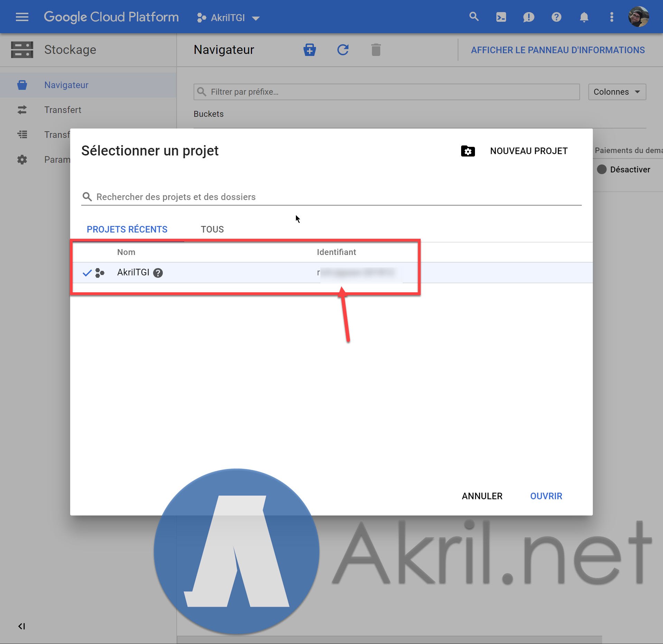This screenshot has height=644, width=663.
Task: Click the new project folder icon
Action: [x=468, y=151]
